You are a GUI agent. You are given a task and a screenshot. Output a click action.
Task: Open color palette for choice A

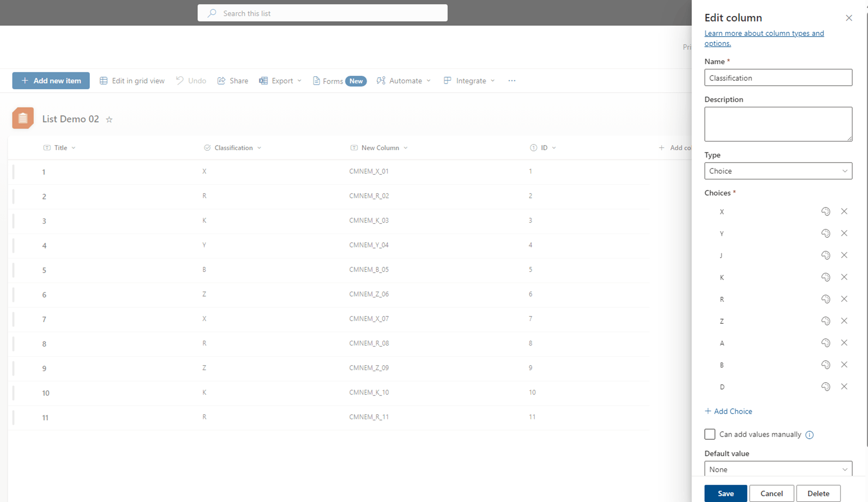click(826, 343)
